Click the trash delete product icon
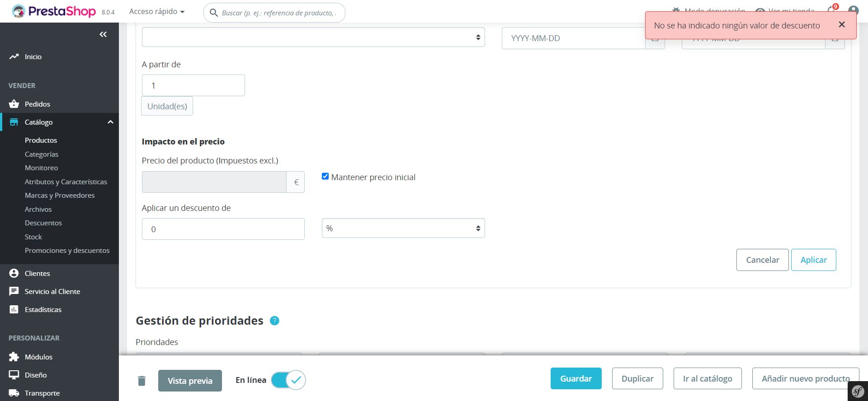 click(142, 381)
